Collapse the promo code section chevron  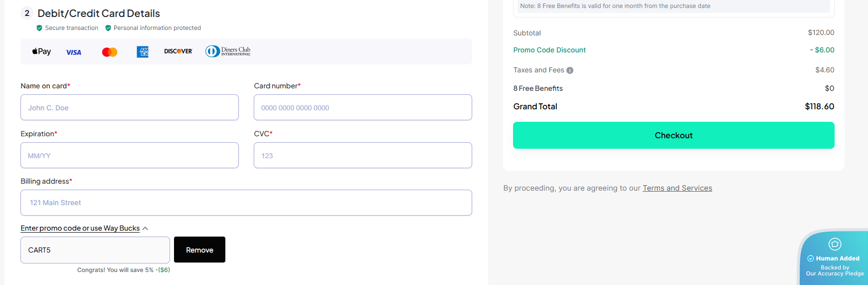[145, 229]
